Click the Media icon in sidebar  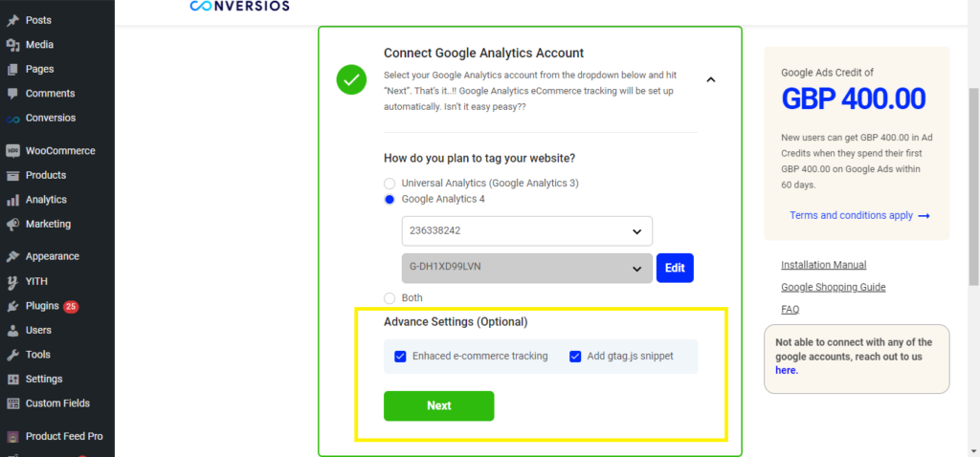12,45
